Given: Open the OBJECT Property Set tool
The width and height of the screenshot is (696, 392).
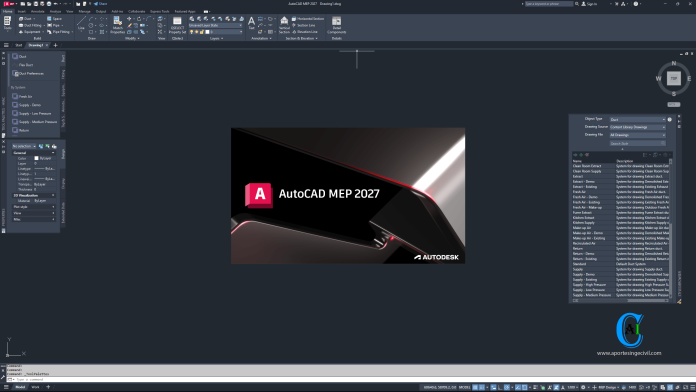Looking at the screenshot, I should pyautogui.click(x=177, y=25).
